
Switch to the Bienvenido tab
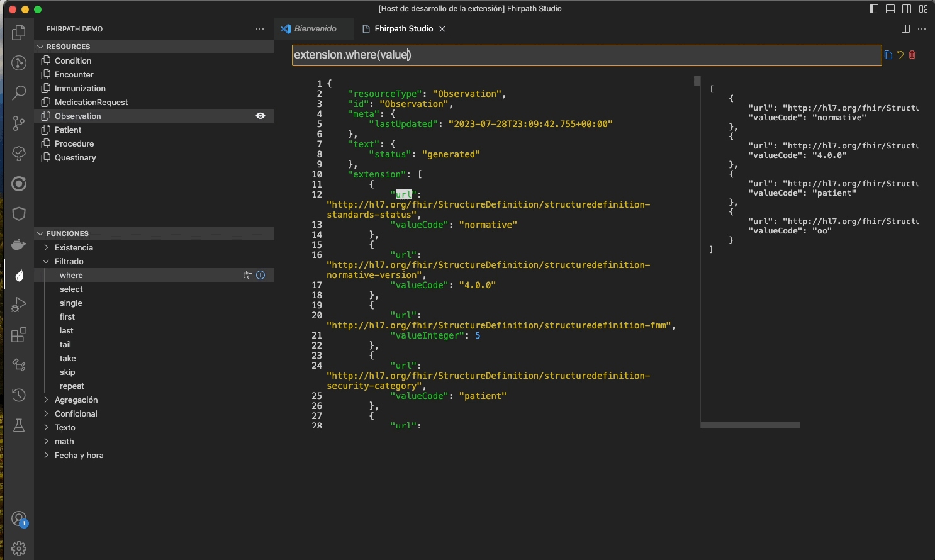coord(315,29)
